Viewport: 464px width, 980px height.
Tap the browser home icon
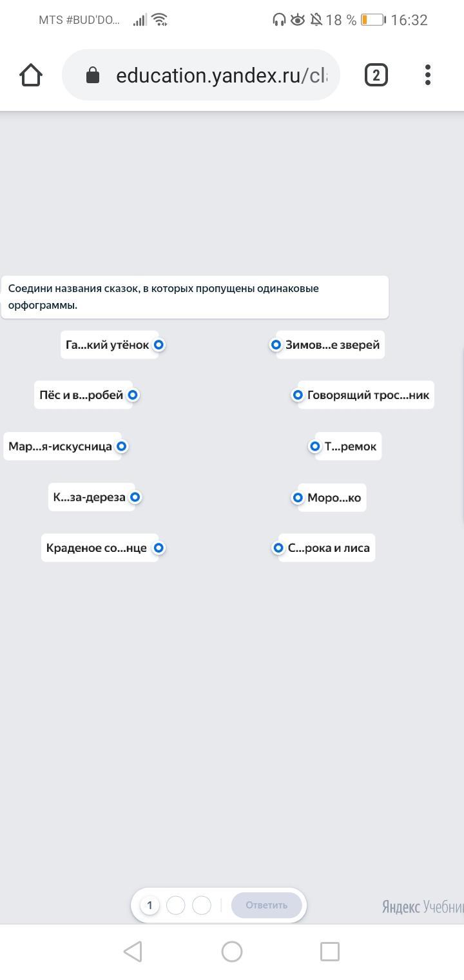(31, 75)
